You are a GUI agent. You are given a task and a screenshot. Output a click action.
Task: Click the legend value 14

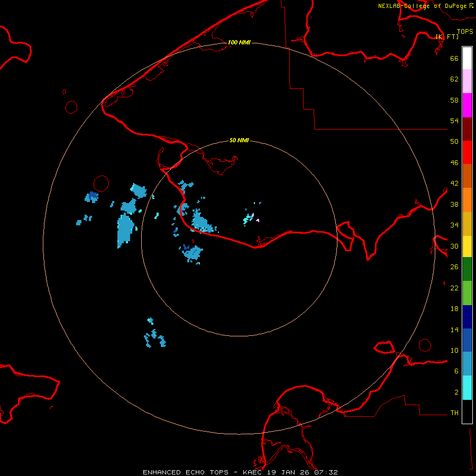tap(454, 329)
